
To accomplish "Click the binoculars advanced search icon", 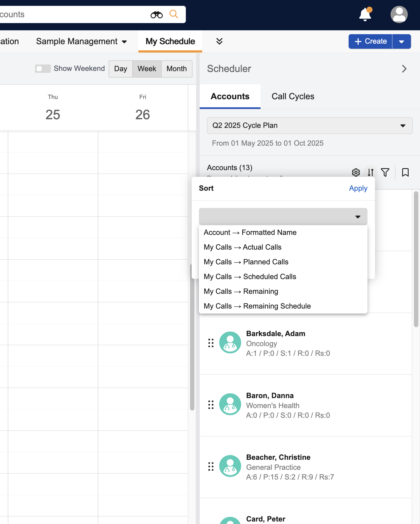I will 156,14.
